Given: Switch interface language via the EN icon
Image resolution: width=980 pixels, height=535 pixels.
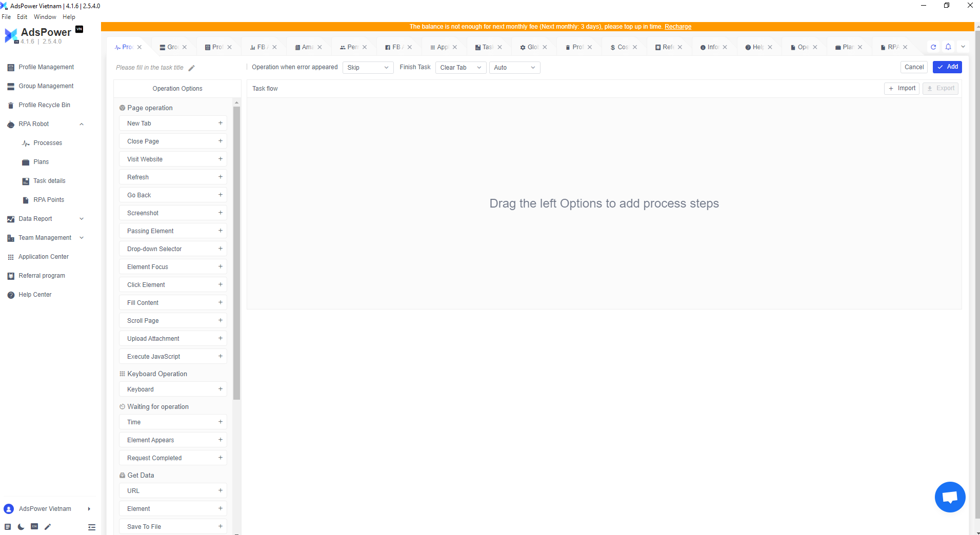Looking at the screenshot, I should pyautogui.click(x=34, y=526).
